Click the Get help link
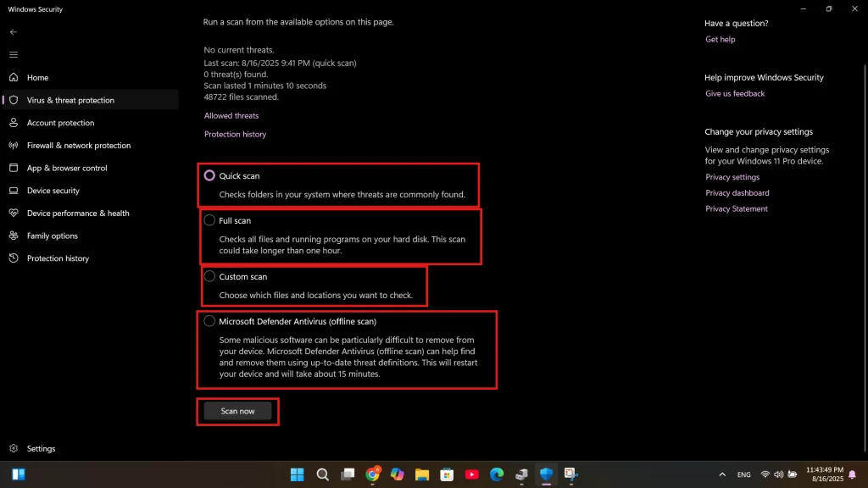868x488 pixels. pos(720,39)
